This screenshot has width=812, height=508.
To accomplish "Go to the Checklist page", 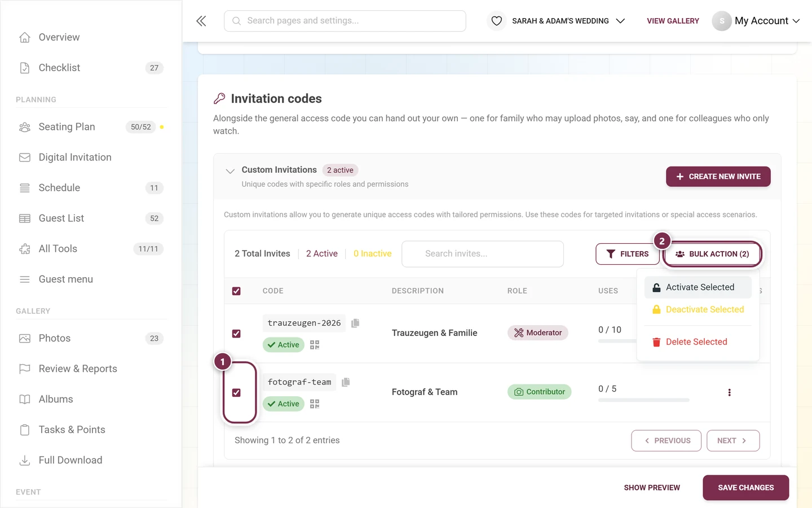I will (x=91, y=68).
